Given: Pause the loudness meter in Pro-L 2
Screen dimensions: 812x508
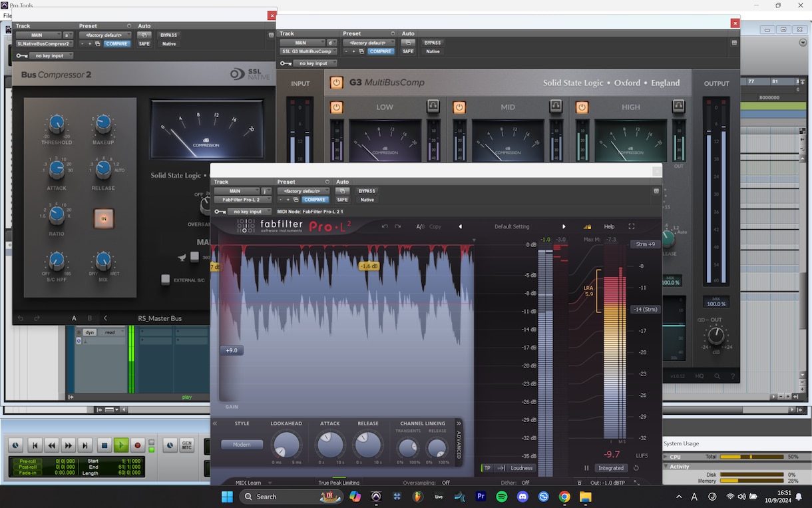Looking at the screenshot, I should tap(586, 468).
